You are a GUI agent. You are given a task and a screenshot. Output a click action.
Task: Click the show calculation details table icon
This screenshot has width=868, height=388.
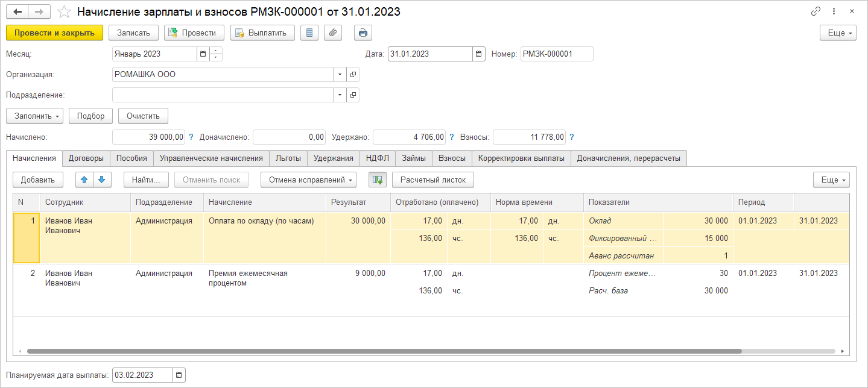pyautogui.click(x=378, y=180)
